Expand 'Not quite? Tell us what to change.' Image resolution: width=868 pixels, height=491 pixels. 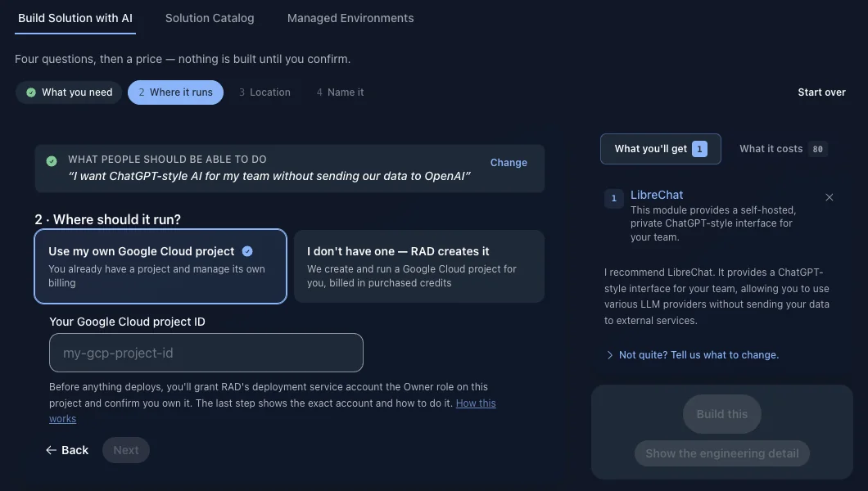pyautogui.click(x=693, y=355)
